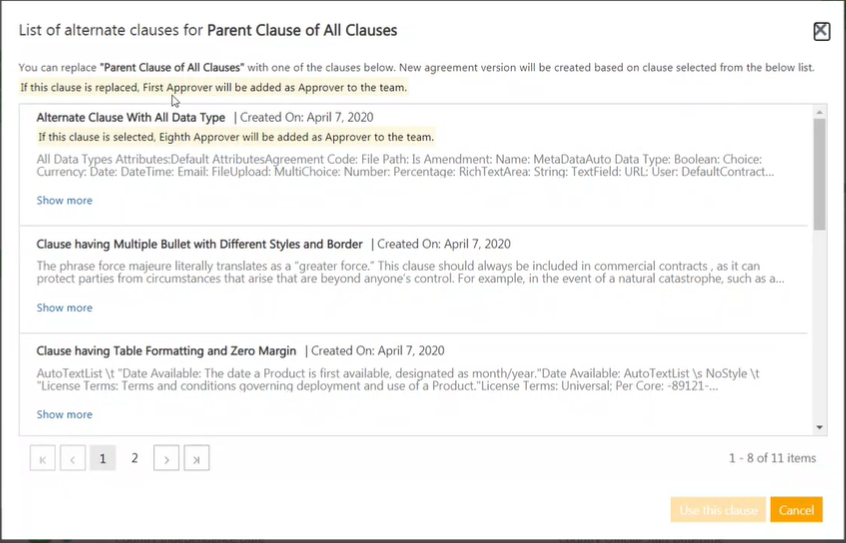
Task: Go to the first page of clauses
Action: point(43,459)
